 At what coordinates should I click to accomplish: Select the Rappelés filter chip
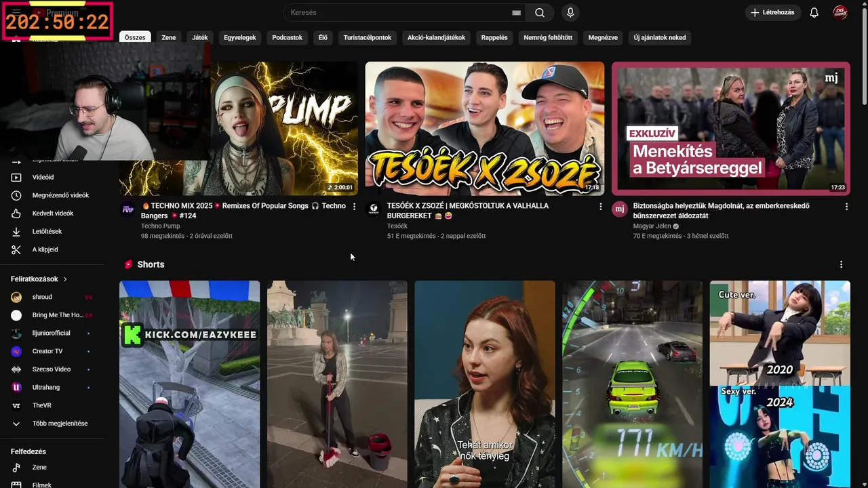[x=494, y=38]
